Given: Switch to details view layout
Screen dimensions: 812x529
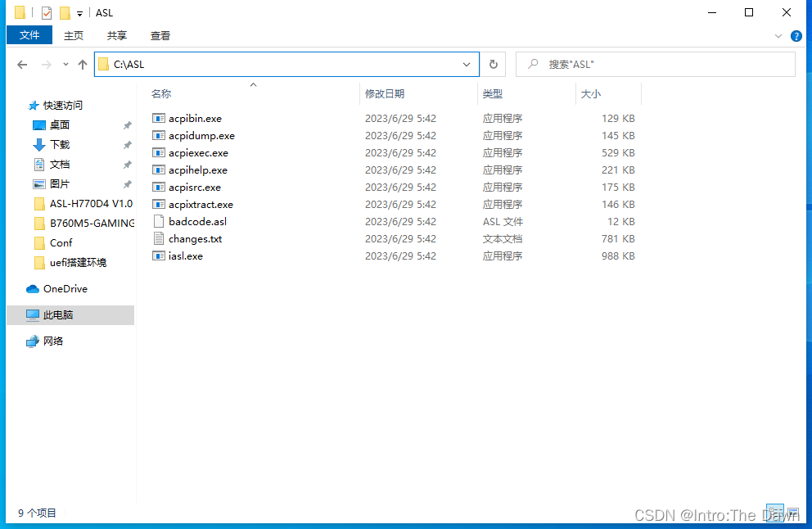Looking at the screenshot, I should click(775, 512).
